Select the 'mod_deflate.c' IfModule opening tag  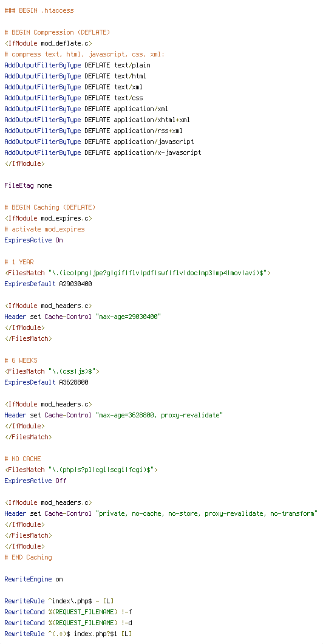tap(48, 43)
